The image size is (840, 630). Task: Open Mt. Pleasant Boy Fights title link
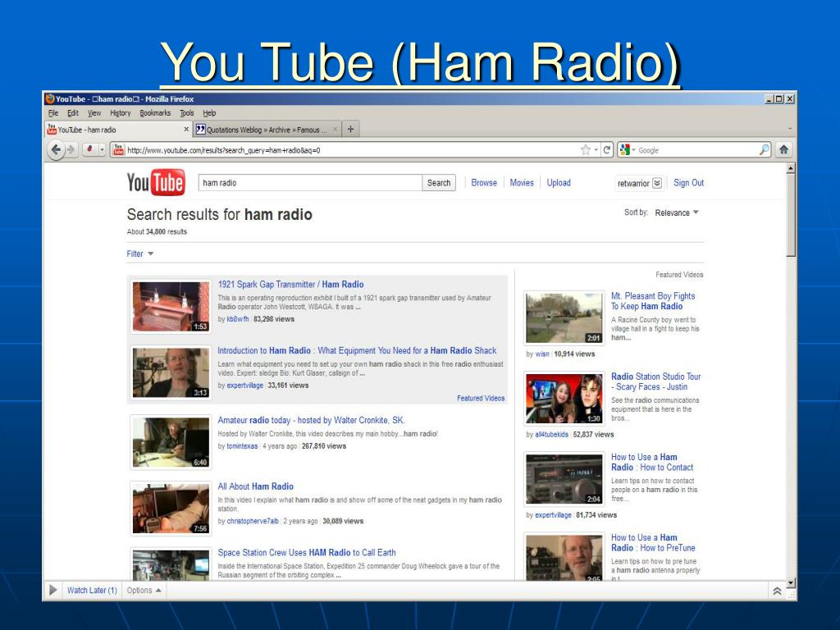(x=653, y=301)
